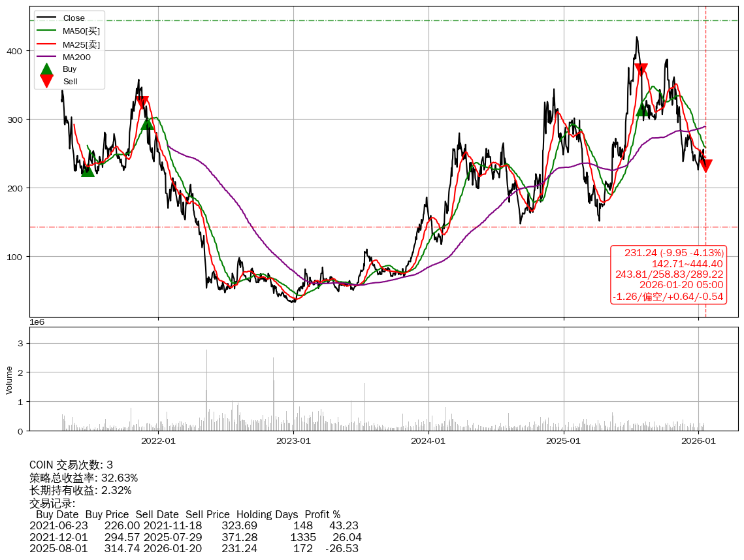Screen dimensions: 744x560
Task: Click the red price info box on chart
Action: 669,274
